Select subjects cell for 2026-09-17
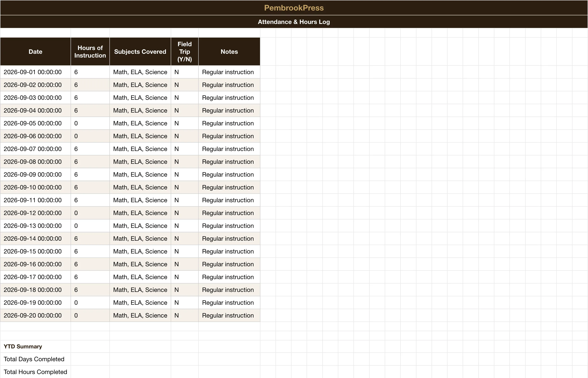Viewport: 588px width, 378px height. coord(140,277)
